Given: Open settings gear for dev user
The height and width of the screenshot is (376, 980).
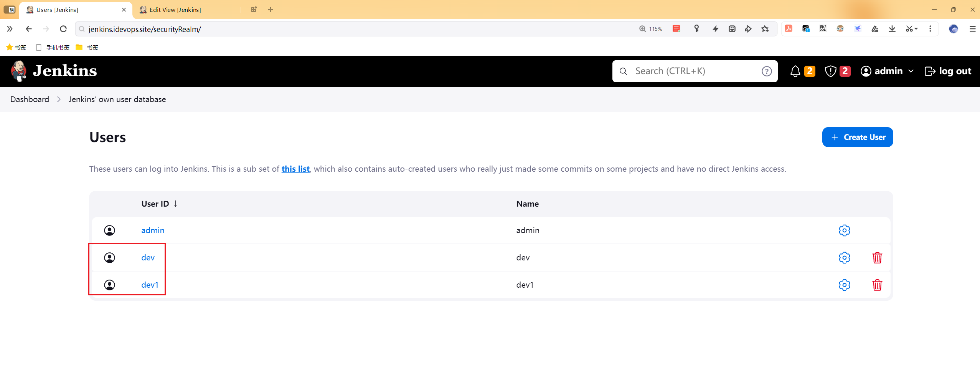Looking at the screenshot, I should coord(844,258).
